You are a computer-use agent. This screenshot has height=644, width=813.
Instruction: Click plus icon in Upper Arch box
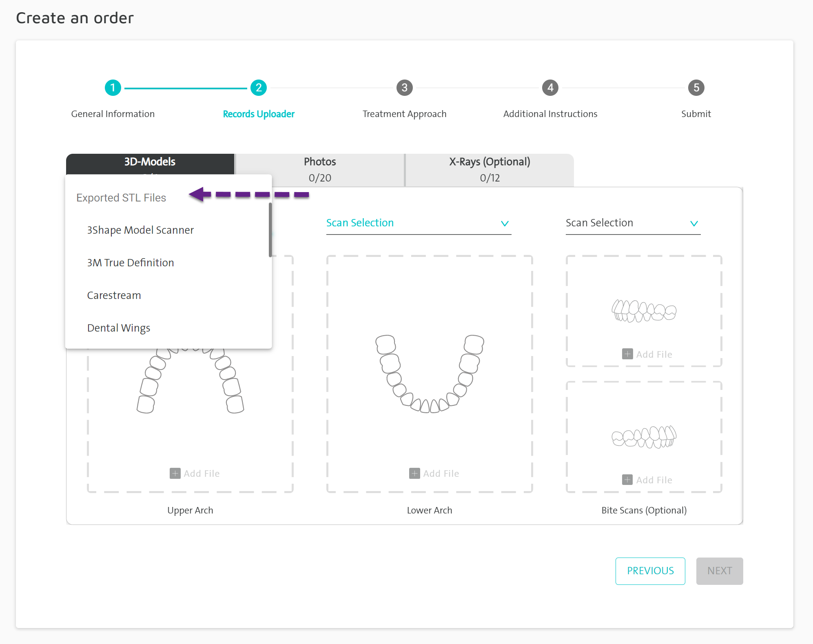tap(175, 473)
